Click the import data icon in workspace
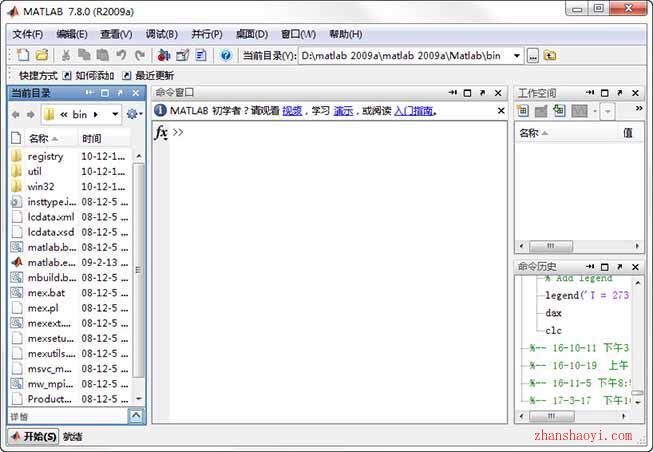This screenshot has height=452, width=653. pyautogui.click(x=559, y=111)
